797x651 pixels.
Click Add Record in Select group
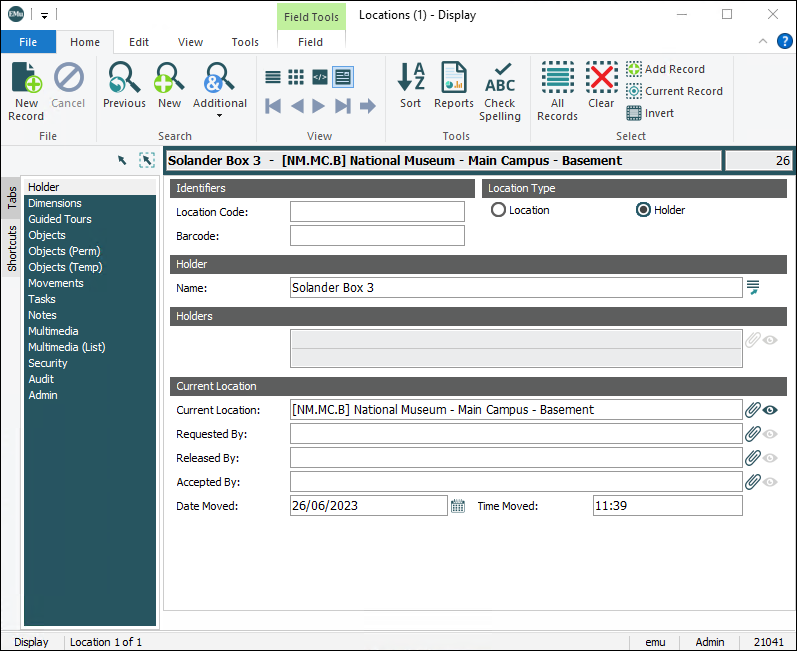pyautogui.click(x=665, y=69)
